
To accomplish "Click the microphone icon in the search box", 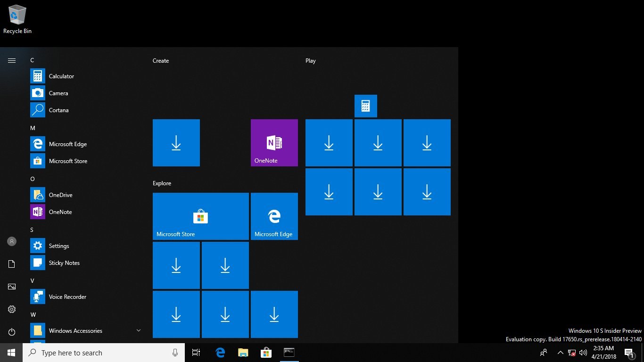I will click(x=175, y=353).
